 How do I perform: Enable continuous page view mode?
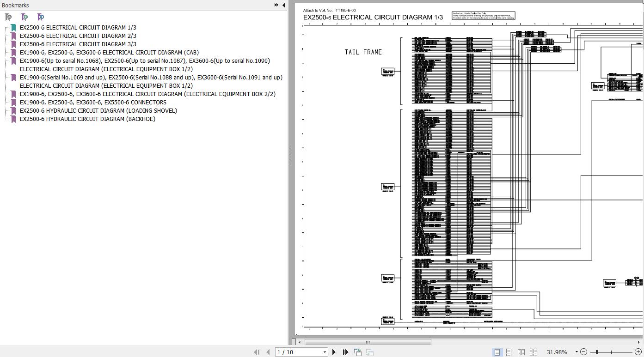[x=509, y=352]
